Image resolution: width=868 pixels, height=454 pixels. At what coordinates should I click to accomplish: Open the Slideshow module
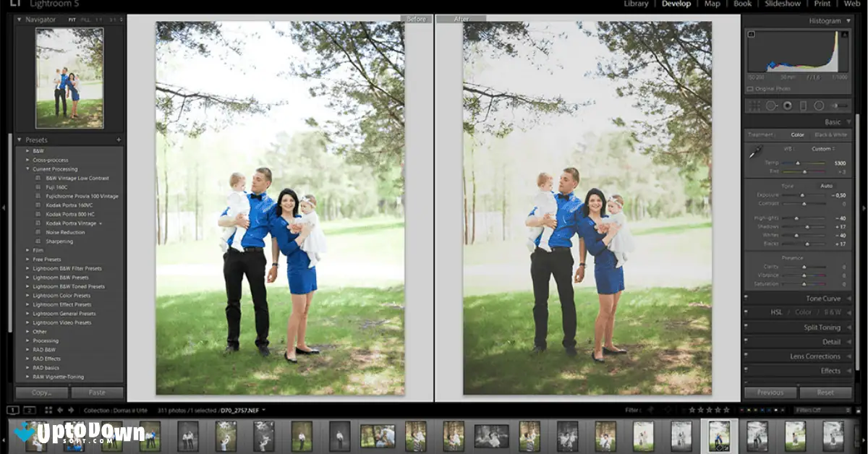pyautogui.click(x=783, y=4)
